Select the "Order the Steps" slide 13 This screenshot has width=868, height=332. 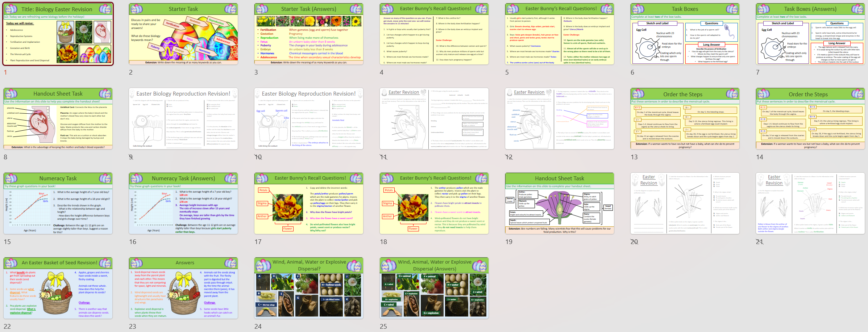(x=684, y=119)
